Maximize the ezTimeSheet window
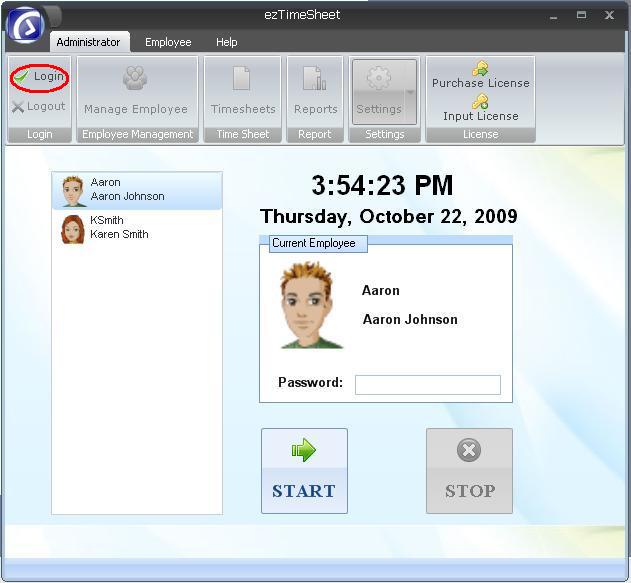This screenshot has height=583, width=631. [x=582, y=15]
